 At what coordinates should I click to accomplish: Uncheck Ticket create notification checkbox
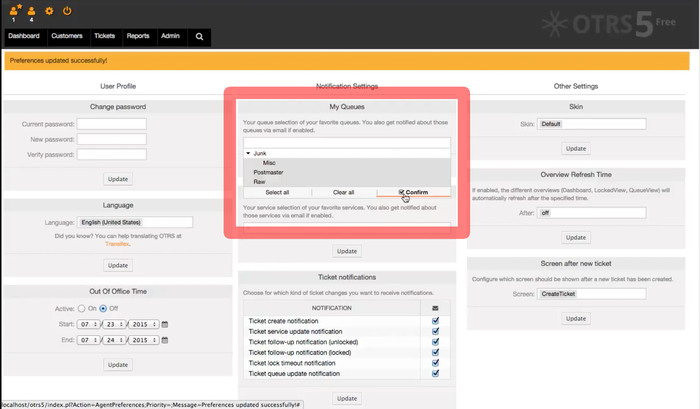tap(435, 322)
